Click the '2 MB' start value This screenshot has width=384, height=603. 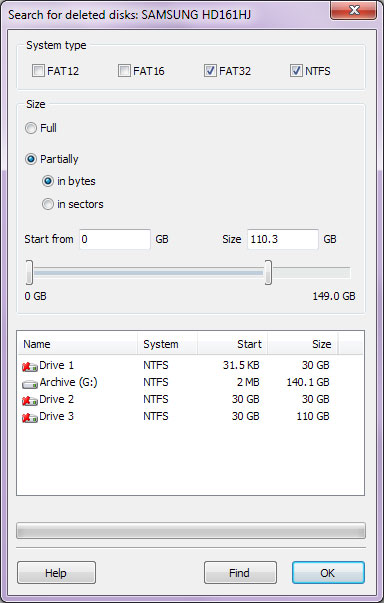pyautogui.click(x=248, y=382)
